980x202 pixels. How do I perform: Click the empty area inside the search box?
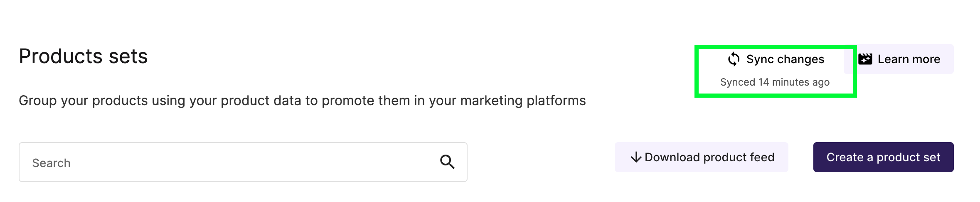coord(249,162)
